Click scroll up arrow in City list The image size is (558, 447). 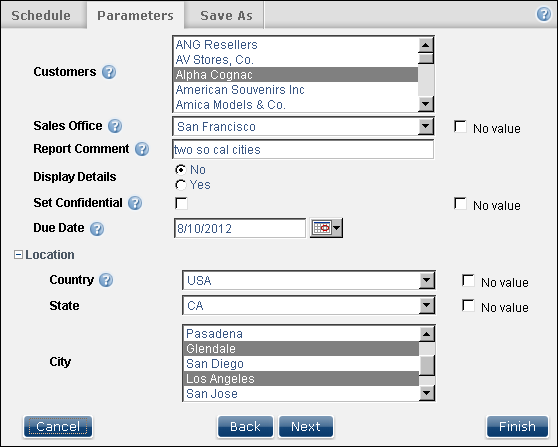427,334
